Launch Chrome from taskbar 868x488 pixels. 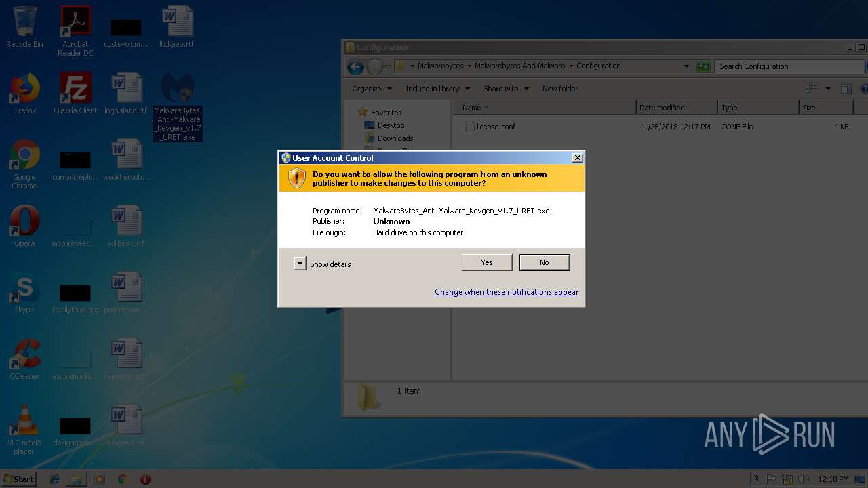[x=122, y=479]
